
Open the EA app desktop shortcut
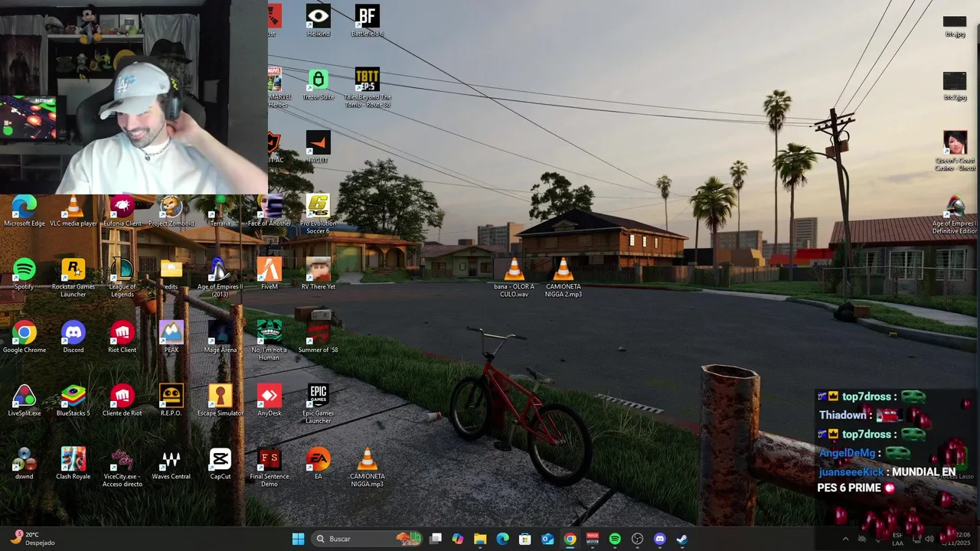click(318, 463)
